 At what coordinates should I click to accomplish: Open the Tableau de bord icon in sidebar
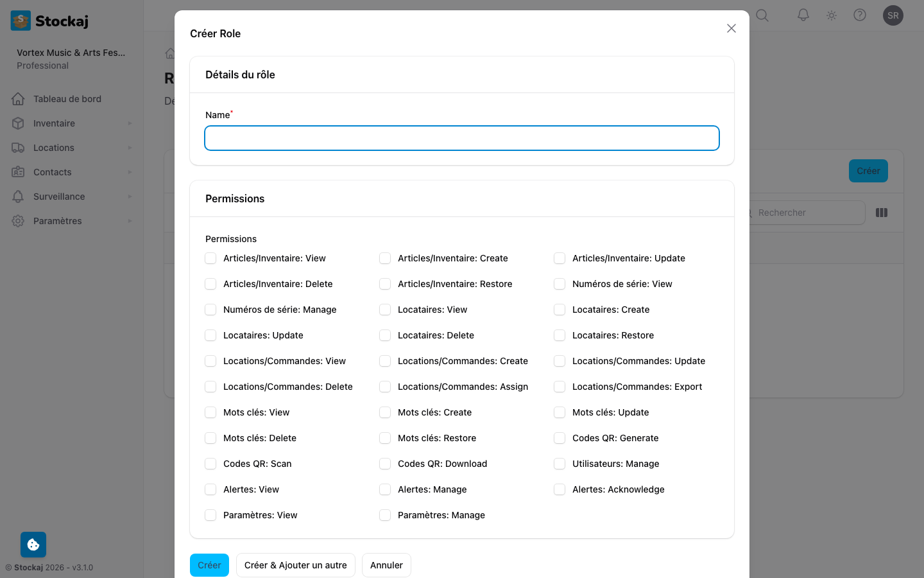coord(19,98)
